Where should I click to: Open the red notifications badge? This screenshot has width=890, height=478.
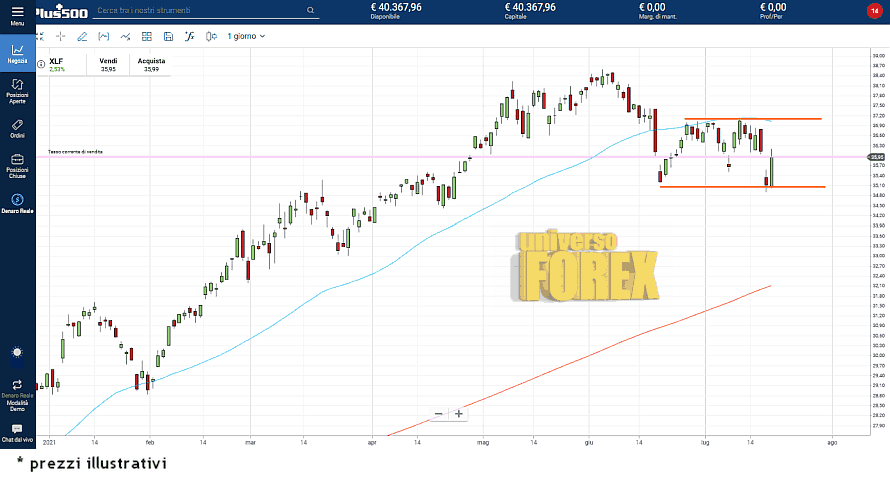click(x=874, y=11)
